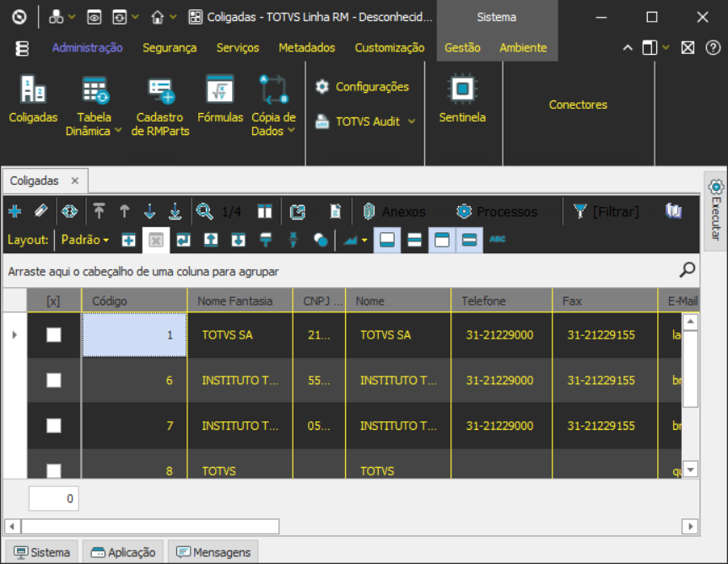Click the Conectores button

pyautogui.click(x=578, y=105)
